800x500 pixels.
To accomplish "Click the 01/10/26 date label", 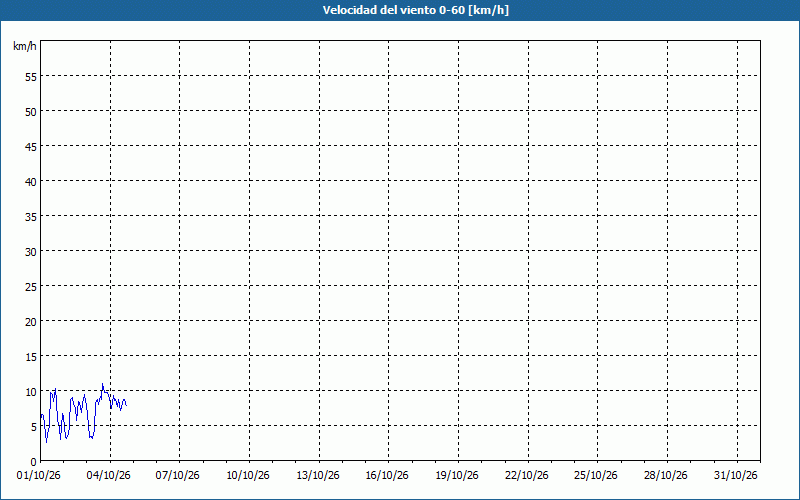I will tap(39, 476).
